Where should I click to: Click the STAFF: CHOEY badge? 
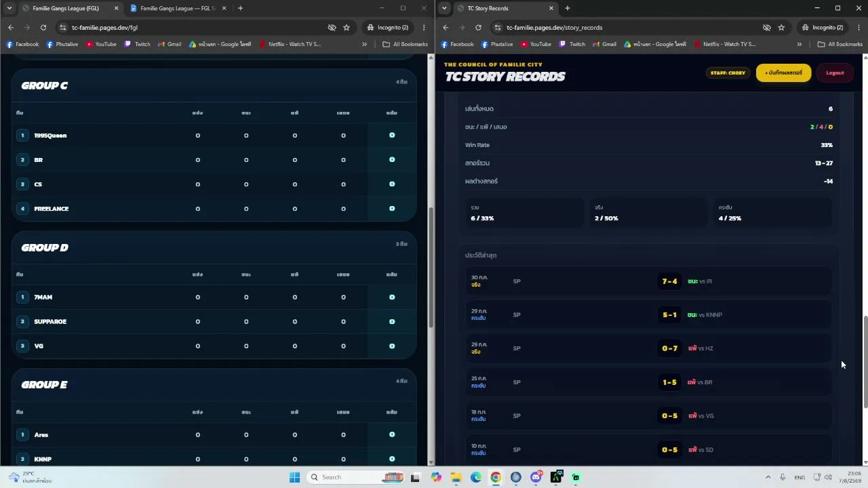[x=728, y=73]
